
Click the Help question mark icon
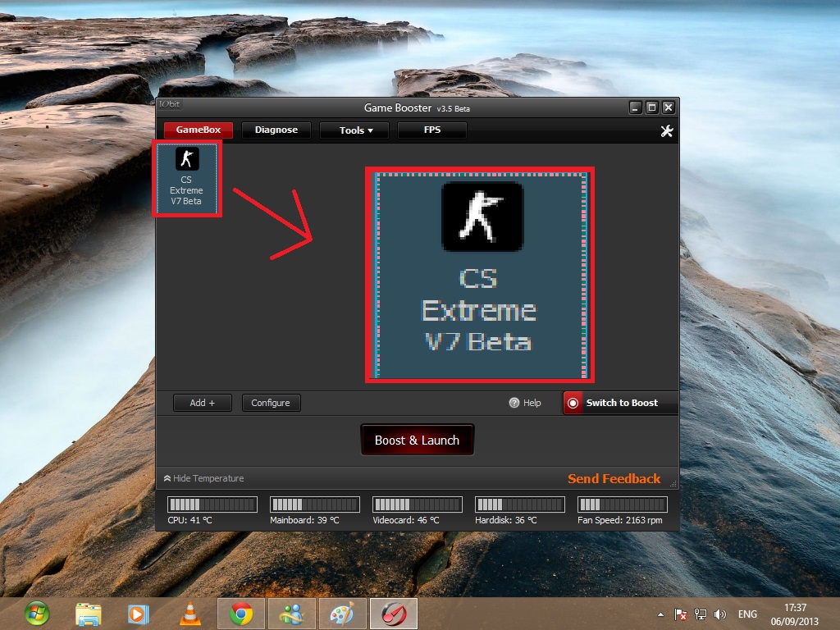[x=514, y=403]
